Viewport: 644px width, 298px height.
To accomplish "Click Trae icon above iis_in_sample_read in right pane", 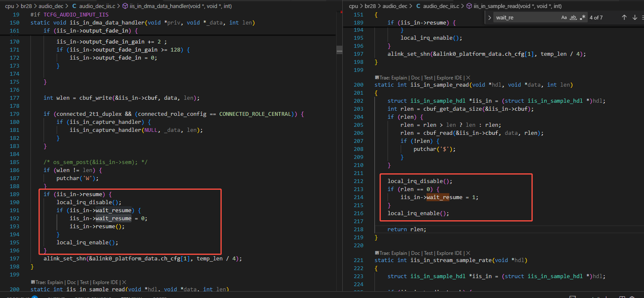I will point(377,78).
